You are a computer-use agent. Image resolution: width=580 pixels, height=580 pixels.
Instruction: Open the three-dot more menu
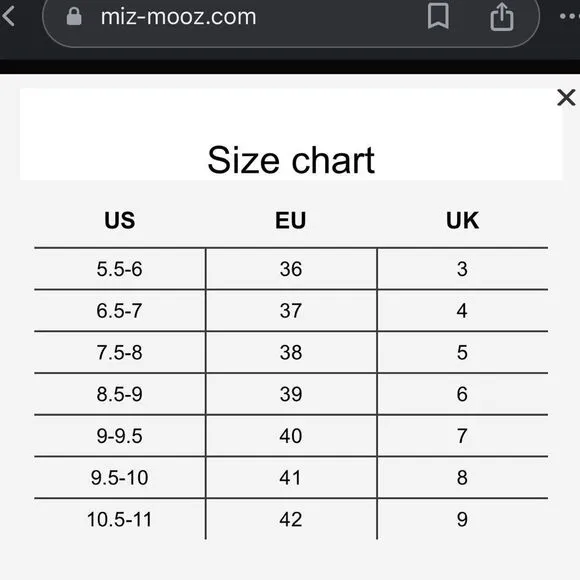570,16
